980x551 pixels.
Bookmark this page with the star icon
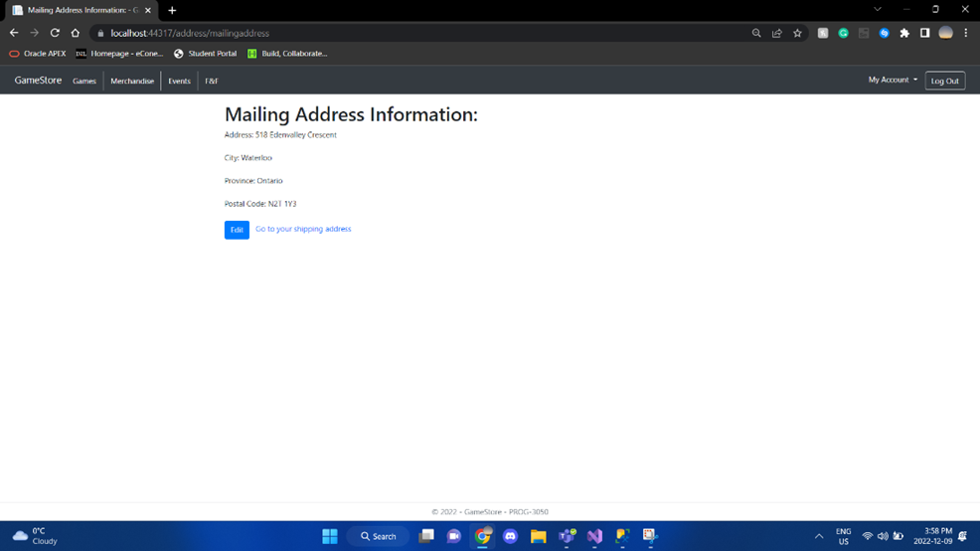797,33
